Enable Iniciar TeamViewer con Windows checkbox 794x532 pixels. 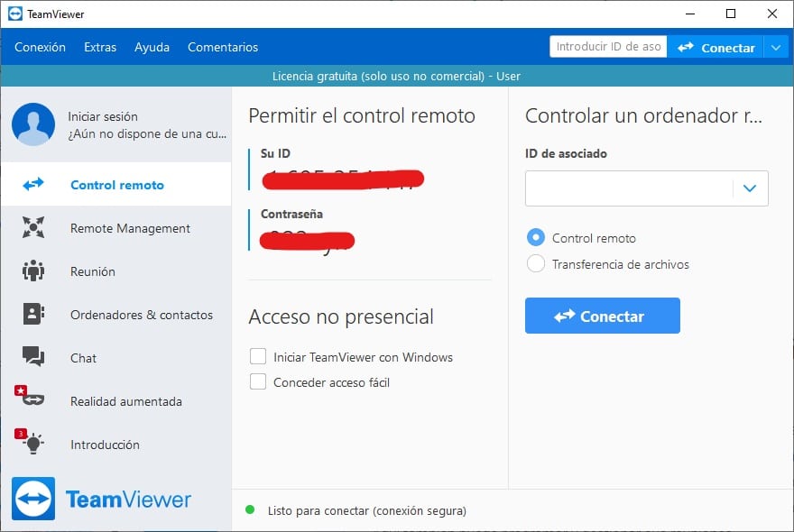[x=258, y=356]
